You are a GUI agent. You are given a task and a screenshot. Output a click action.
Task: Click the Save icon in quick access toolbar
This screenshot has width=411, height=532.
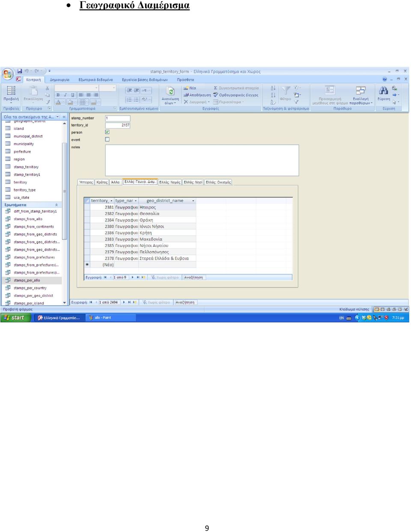tap(19, 71)
